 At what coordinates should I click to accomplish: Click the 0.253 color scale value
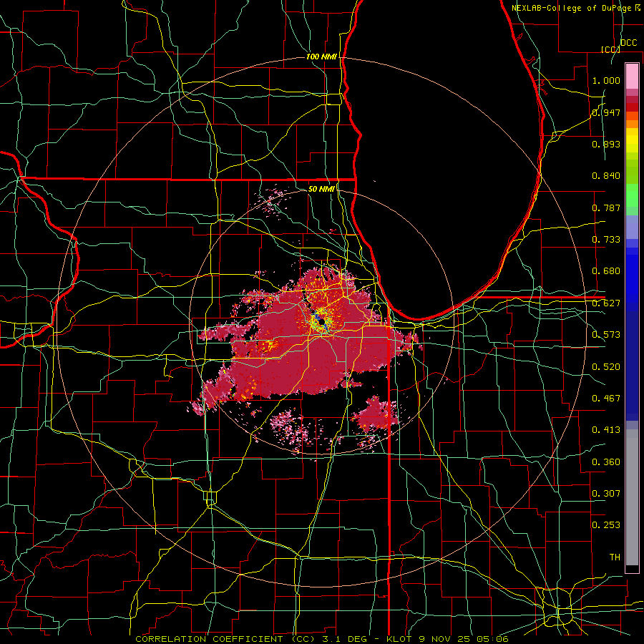(x=606, y=525)
